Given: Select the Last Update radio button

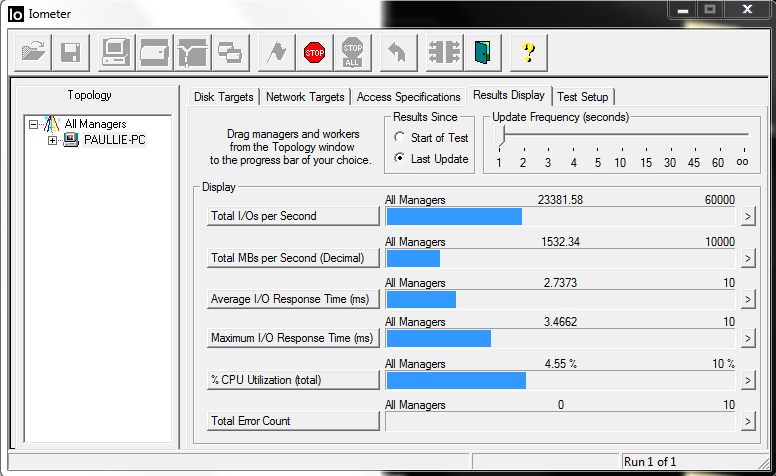Looking at the screenshot, I should pos(400,159).
